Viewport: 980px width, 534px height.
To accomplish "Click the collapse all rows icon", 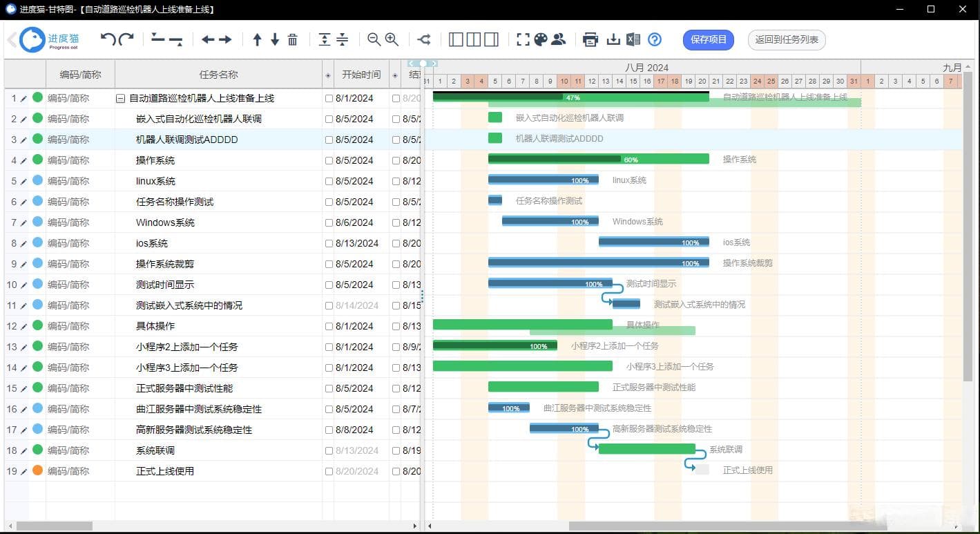I will pyautogui.click(x=343, y=39).
